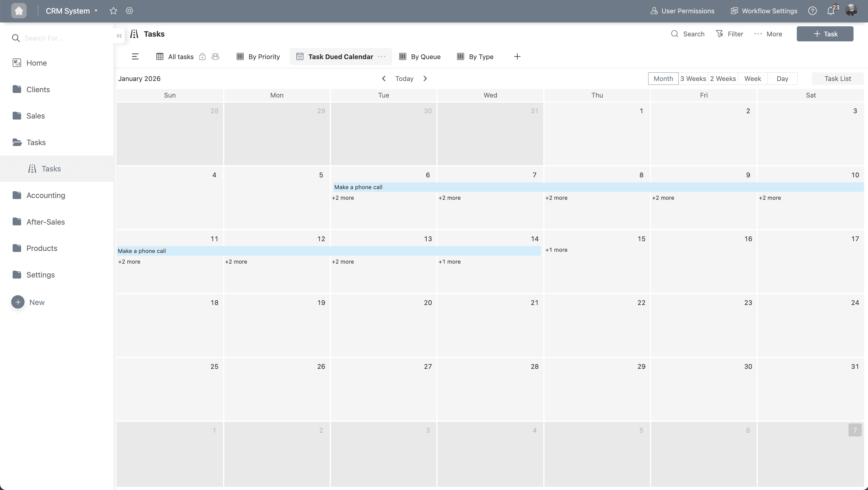Switch calendar to 3 Weeks view

point(693,79)
